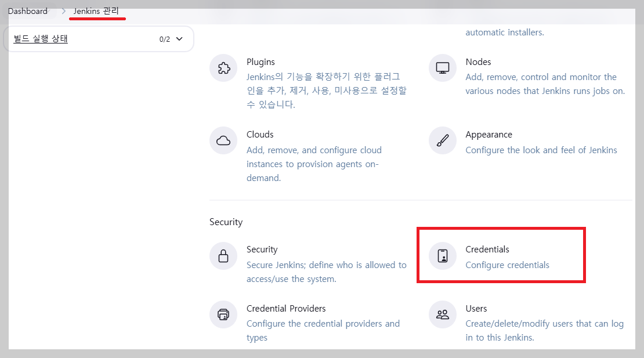Click the 0/2 executor count

tap(165, 39)
